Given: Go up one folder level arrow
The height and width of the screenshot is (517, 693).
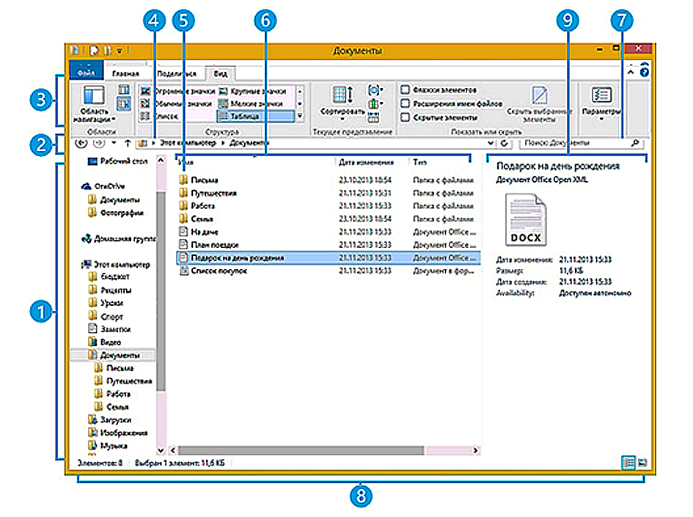Looking at the screenshot, I should pyautogui.click(x=127, y=143).
